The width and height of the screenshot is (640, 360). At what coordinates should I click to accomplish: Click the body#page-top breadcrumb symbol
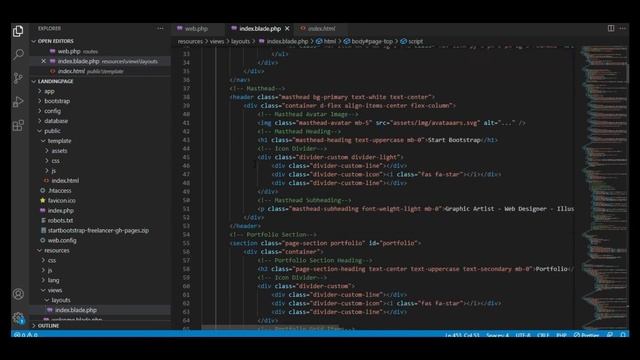368,41
